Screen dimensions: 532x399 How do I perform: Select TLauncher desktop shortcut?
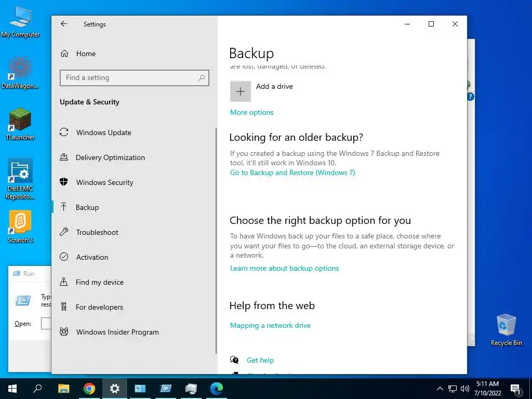[20, 124]
